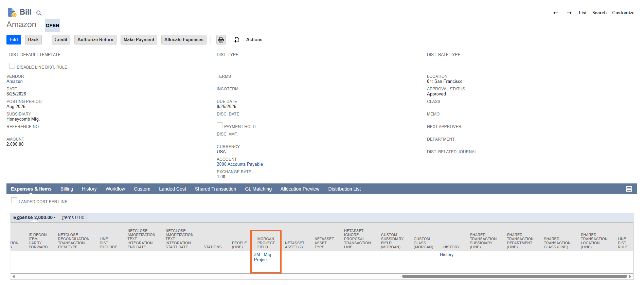Open the History tab
This screenshot has width=644, height=285.
pos(89,189)
